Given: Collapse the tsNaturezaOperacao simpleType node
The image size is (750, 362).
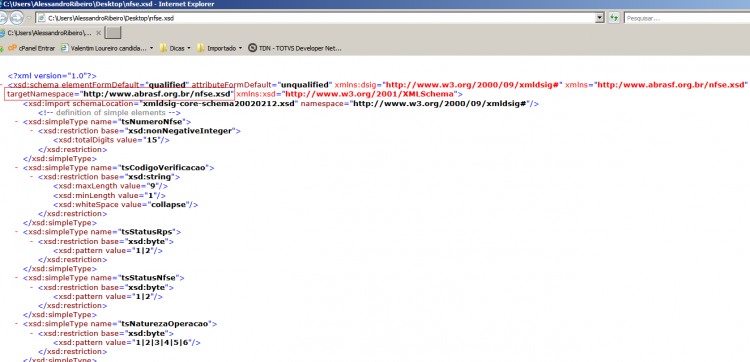Looking at the screenshot, I should pos(17,324).
